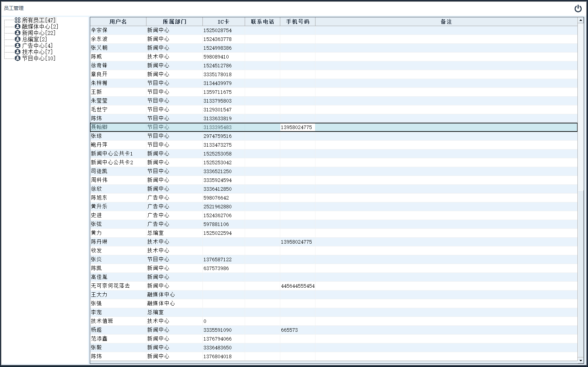Screen dimensions: 588x367
Task: Click the person icon beside 融媒体中心
Action: pyautogui.click(x=18, y=26)
